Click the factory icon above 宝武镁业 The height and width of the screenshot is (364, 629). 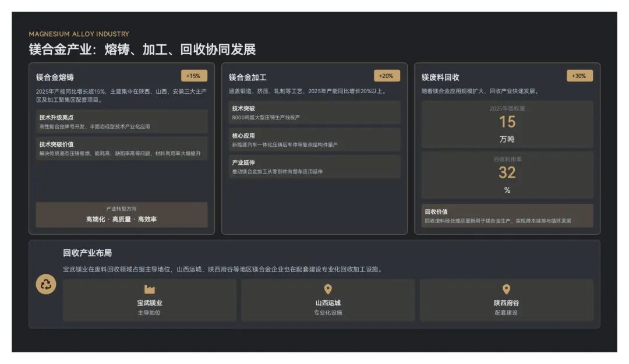tap(150, 289)
